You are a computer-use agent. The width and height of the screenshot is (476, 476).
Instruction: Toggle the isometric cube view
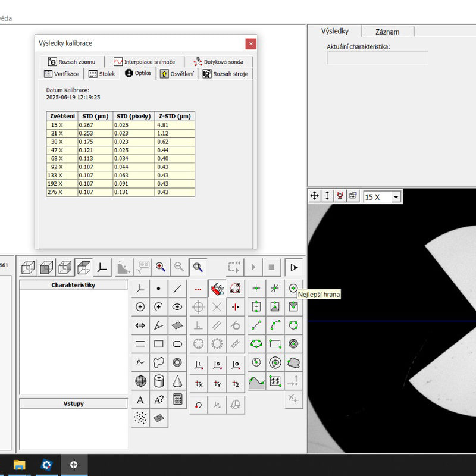click(x=84, y=267)
